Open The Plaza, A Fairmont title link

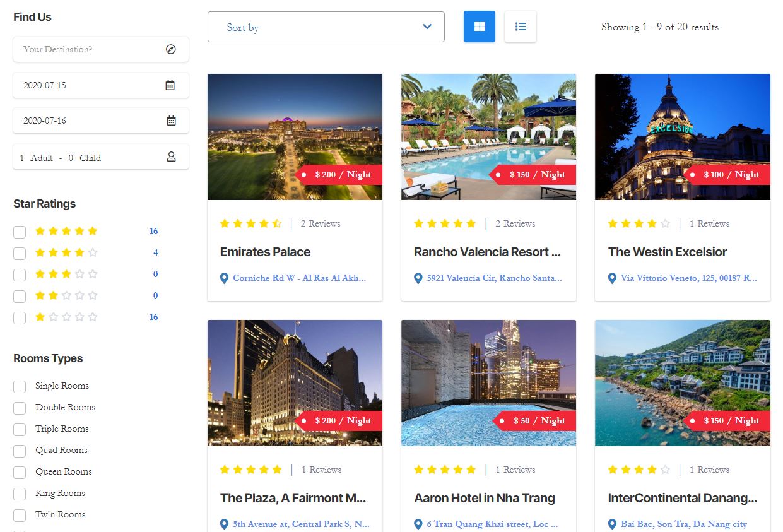tap(293, 498)
